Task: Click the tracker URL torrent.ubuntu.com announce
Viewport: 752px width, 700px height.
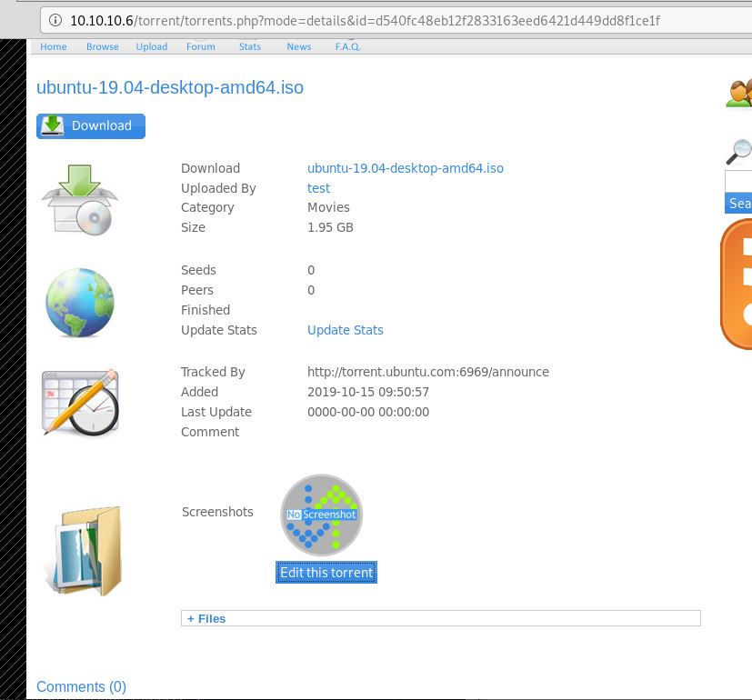Action: point(428,372)
